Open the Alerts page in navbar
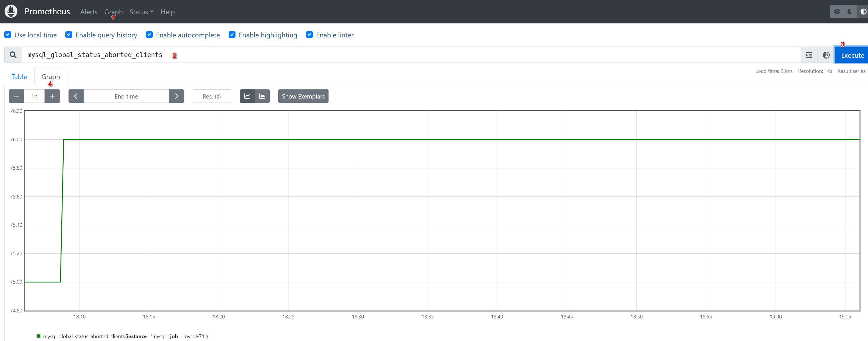 (88, 12)
